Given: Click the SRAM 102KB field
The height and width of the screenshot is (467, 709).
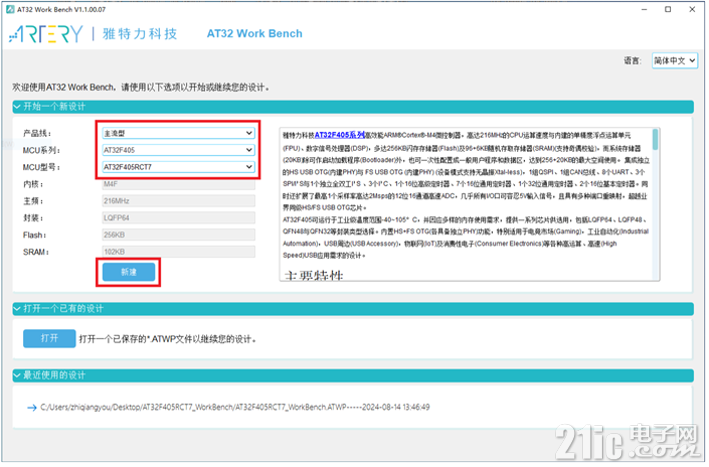Looking at the screenshot, I should [x=179, y=253].
